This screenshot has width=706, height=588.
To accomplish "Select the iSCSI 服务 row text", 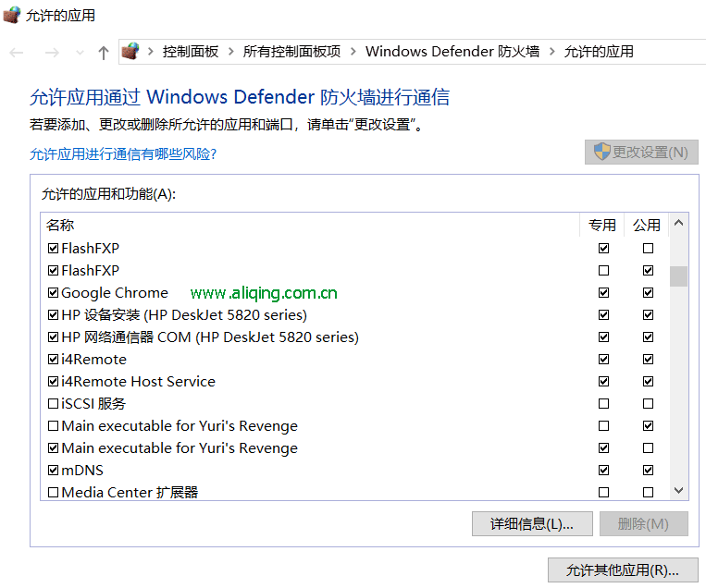I will 93,403.
